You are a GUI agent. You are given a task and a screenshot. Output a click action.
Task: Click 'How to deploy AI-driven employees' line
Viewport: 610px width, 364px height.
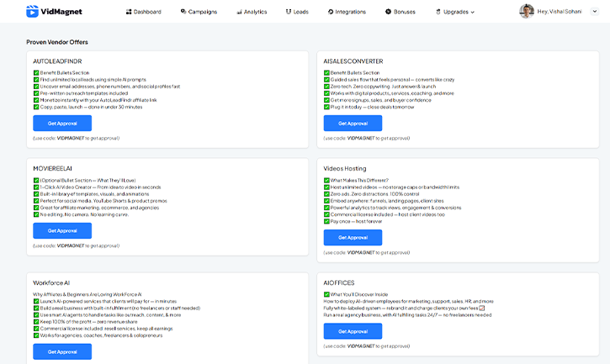pyautogui.click(x=408, y=302)
